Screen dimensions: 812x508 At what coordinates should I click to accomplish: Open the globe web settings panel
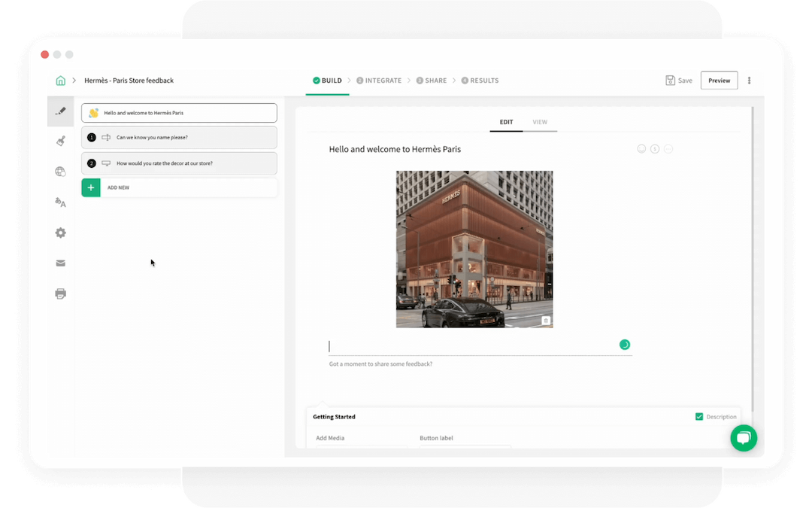60,172
